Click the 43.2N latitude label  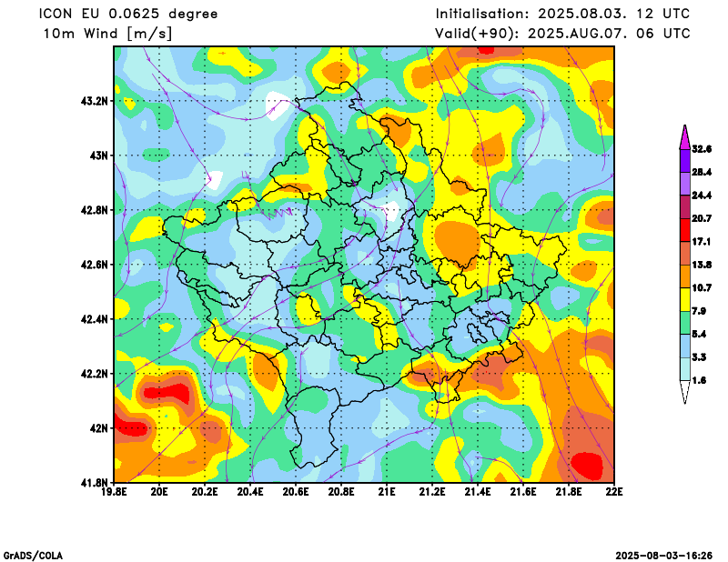95,101
